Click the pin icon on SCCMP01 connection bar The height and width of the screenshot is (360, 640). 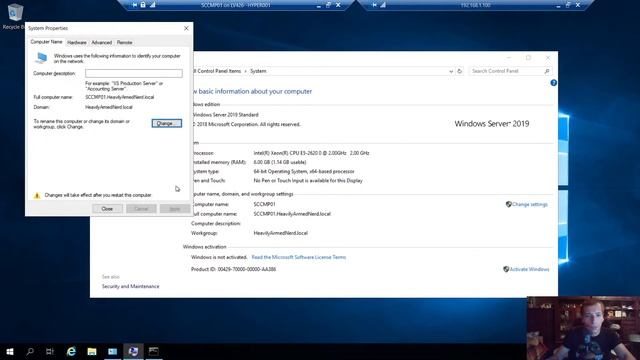(x=134, y=5)
